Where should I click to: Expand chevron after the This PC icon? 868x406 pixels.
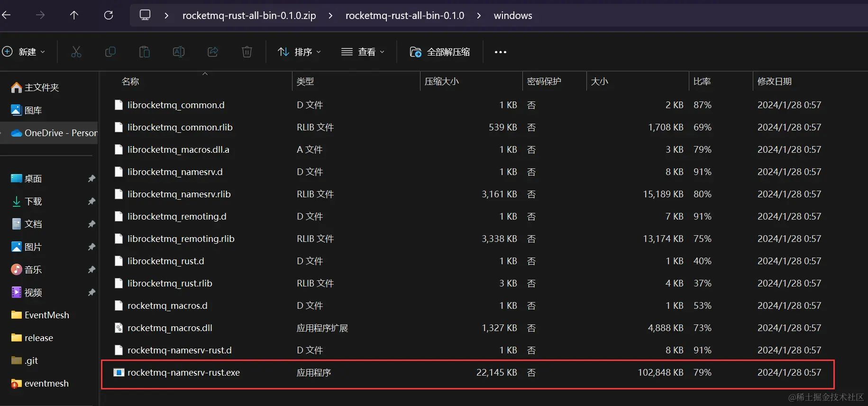166,16
